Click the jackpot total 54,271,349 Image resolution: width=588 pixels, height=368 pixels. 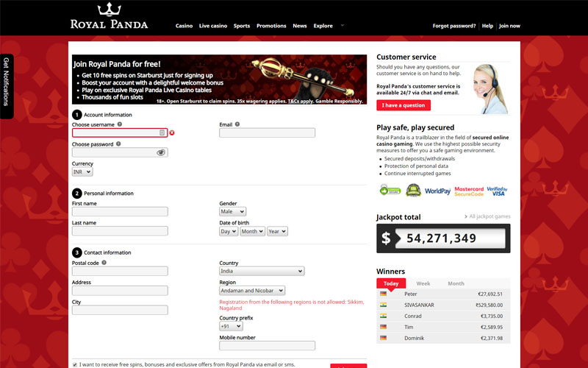pos(442,238)
